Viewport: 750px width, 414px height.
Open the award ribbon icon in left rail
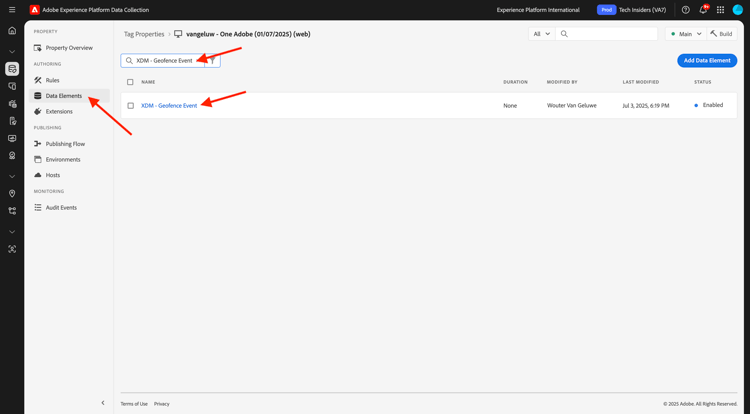pos(12,156)
